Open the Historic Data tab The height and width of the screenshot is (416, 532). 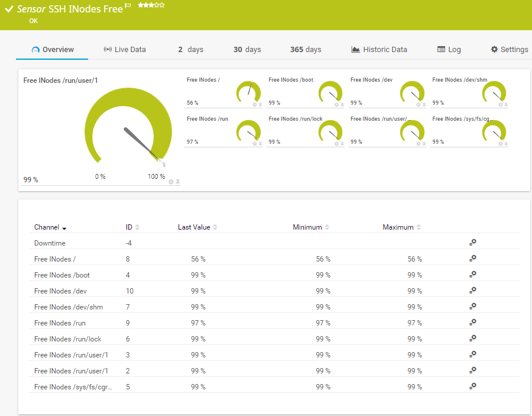coord(379,50)
